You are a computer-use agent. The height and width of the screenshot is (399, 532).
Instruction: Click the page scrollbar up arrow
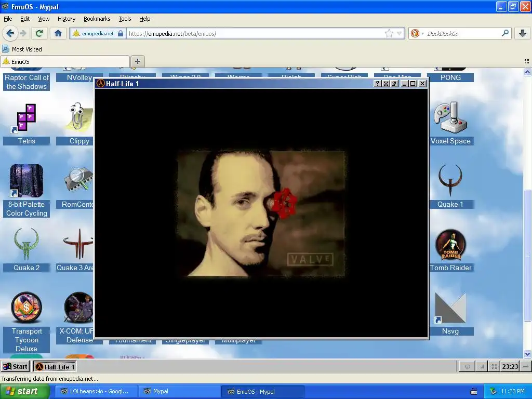pos(527,72)
